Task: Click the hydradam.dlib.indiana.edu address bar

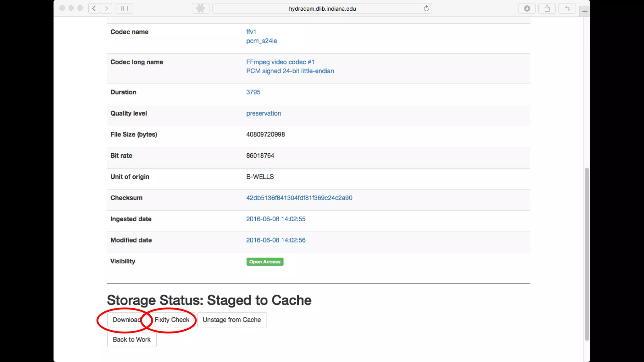Action: 322,8
